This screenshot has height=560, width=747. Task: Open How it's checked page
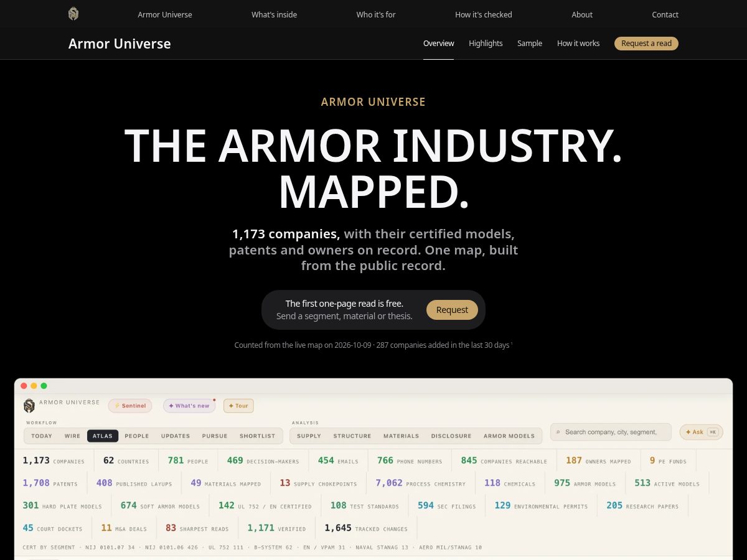tap(484, 14)
